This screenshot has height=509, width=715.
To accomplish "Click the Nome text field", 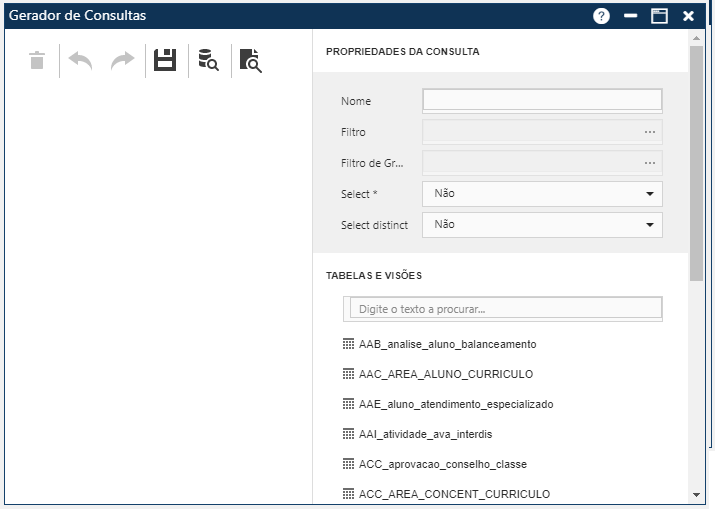I will coord(542,100).
